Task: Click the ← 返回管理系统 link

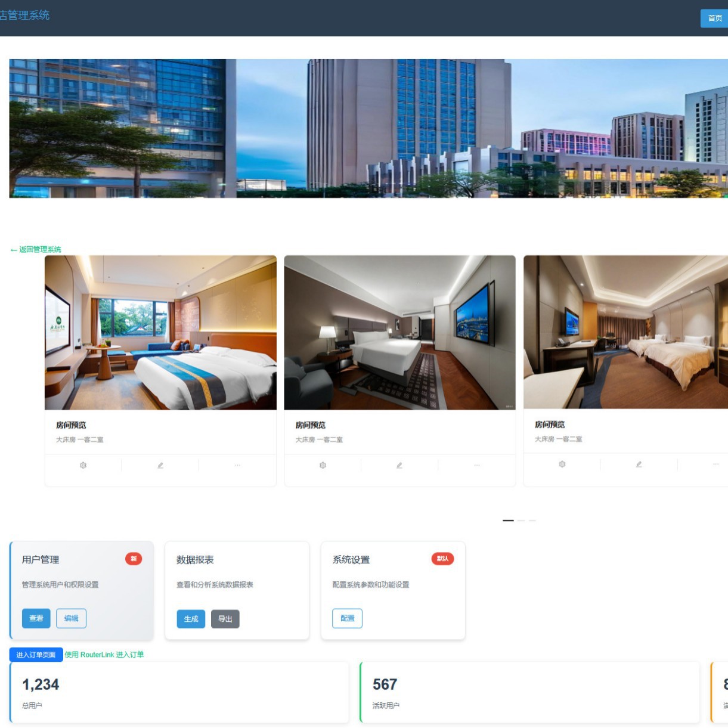Action: [36, 249]
